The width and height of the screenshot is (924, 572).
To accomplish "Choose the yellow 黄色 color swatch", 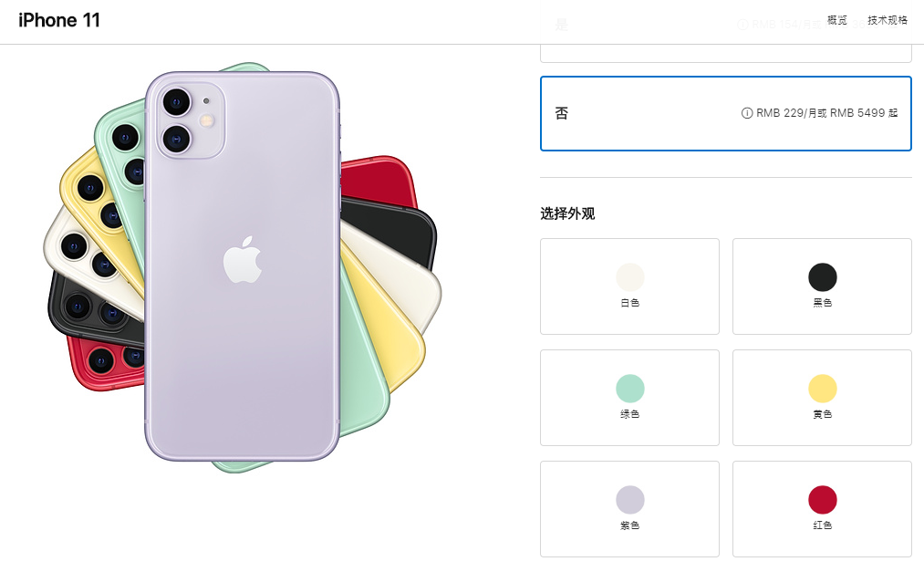I will (x=822, y=398).
